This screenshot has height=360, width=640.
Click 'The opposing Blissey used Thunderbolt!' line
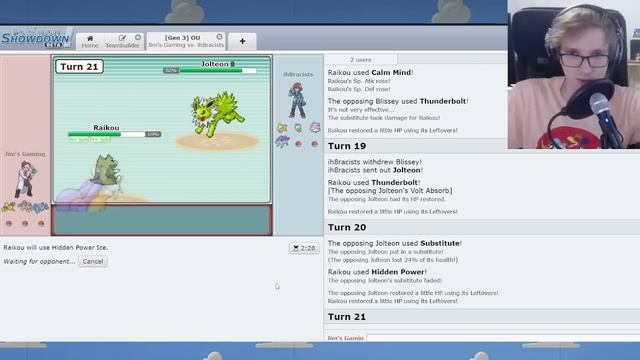click(x=398, y=101)
